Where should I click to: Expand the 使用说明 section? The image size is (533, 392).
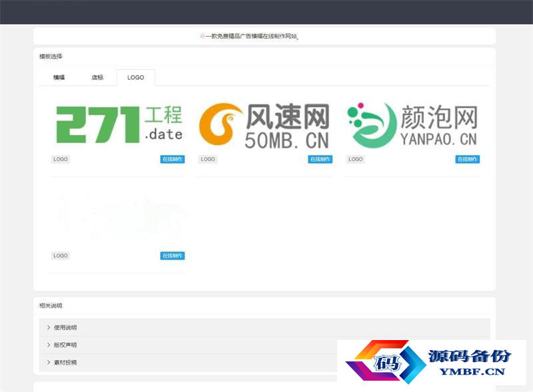[265, 327]
